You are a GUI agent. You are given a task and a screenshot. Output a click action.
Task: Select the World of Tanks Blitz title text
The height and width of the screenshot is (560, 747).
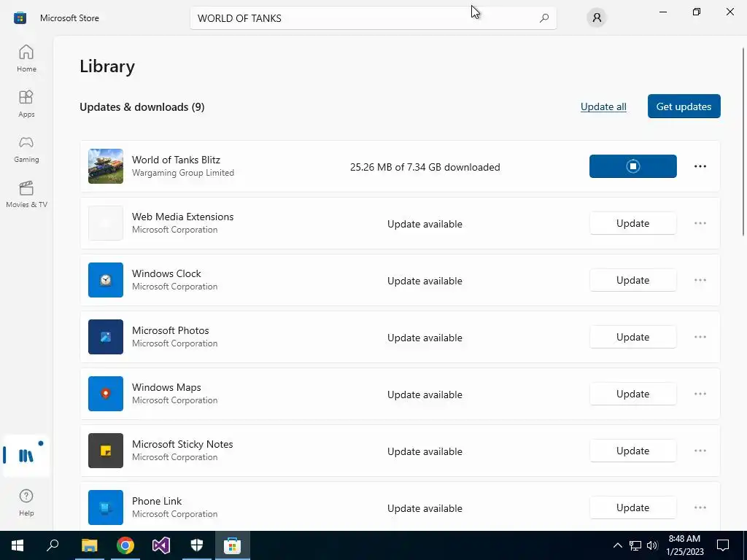(x=176, y=160)
